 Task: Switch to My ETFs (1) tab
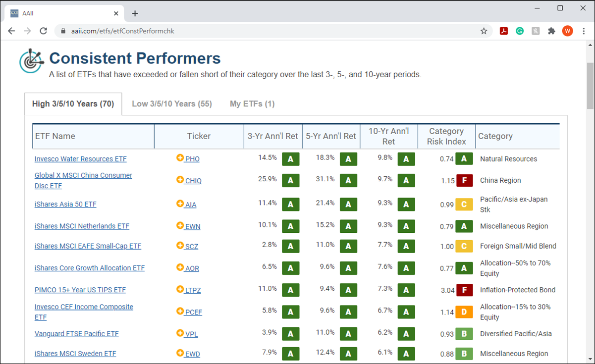click(x=252, y=104)
